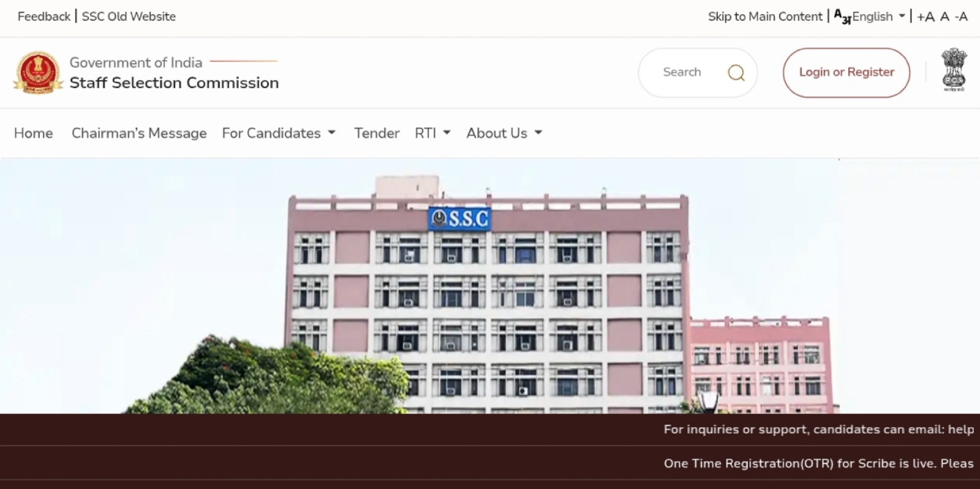
Task: Expand the For Candidates menu
Action: click(279, 133)
